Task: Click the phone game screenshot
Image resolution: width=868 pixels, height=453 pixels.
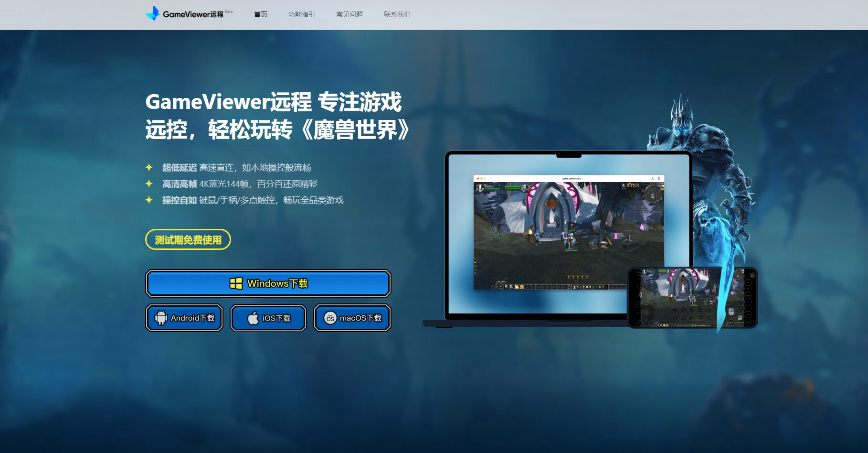Action: click(692, 297)
